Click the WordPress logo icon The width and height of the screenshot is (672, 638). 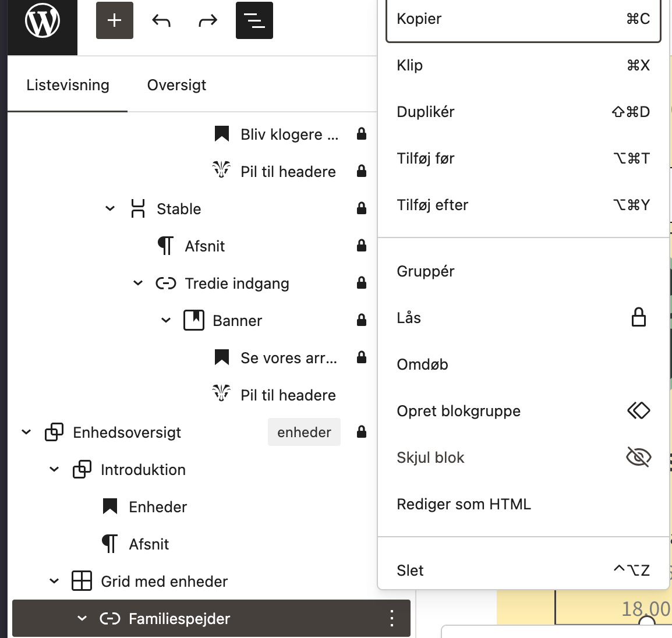click(42, 22)
